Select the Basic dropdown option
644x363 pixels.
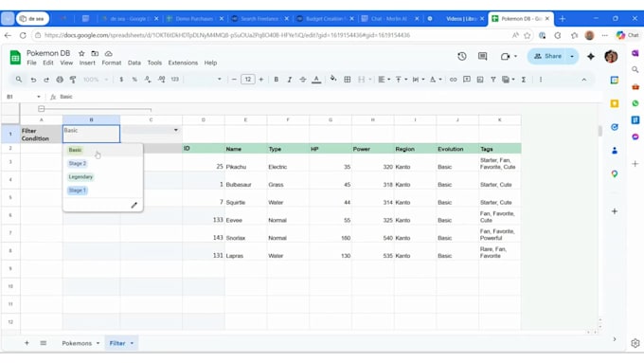pyautogui.click(x=75, y=150)
